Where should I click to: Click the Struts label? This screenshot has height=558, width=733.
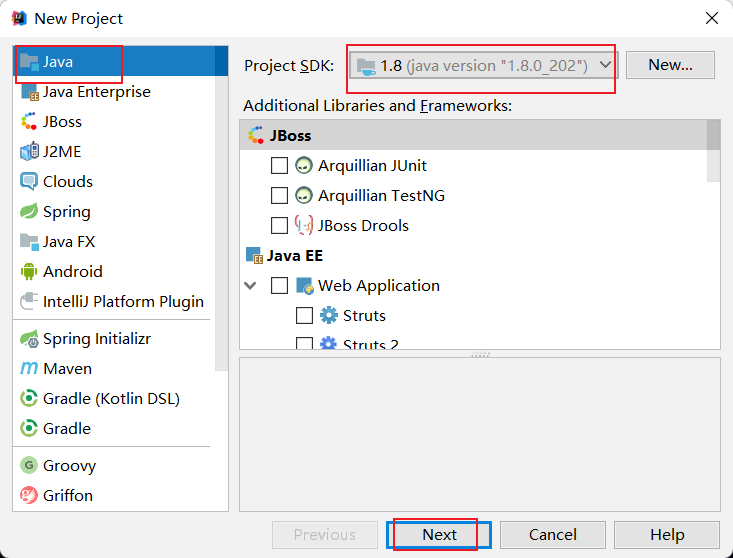click(x=364, y=315)
